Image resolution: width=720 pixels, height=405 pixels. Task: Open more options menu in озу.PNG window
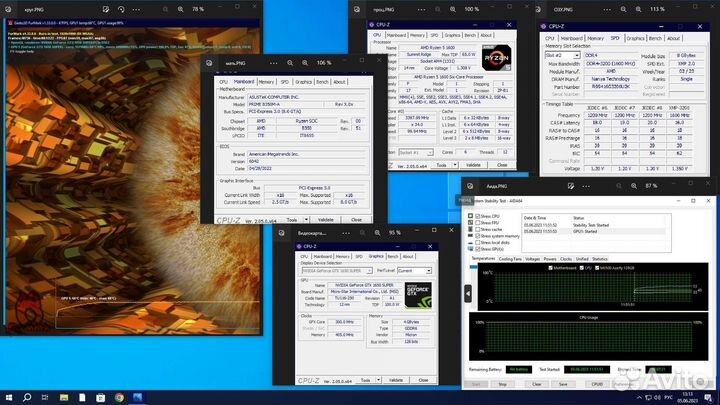pyautogui.click(x=607, y=9)
